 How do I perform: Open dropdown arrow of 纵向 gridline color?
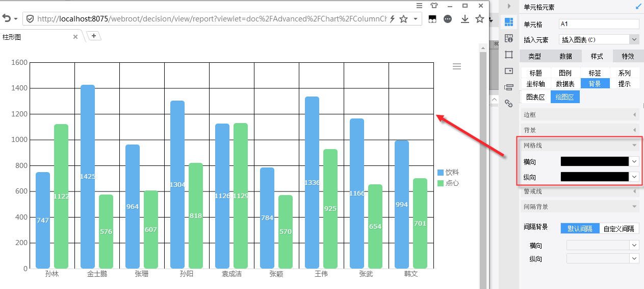(634, 177)
